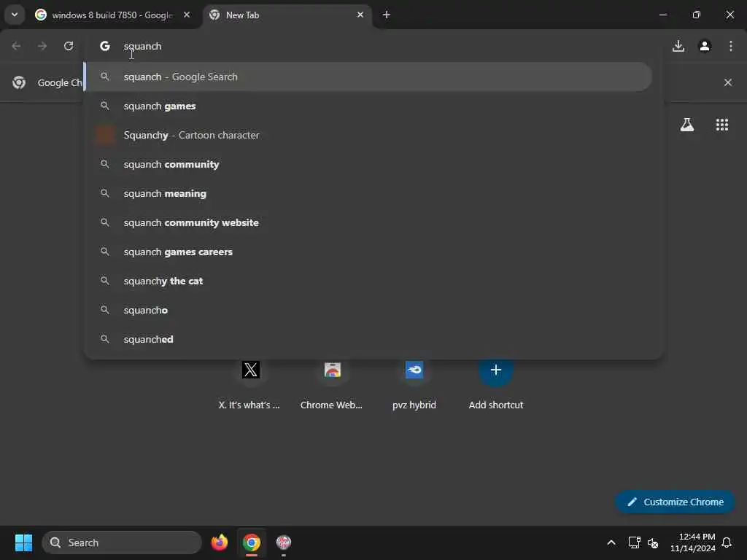Click the forward navigation arrow
The width and height of the screenshot is (747, 560).
click(x=42, y=46)
